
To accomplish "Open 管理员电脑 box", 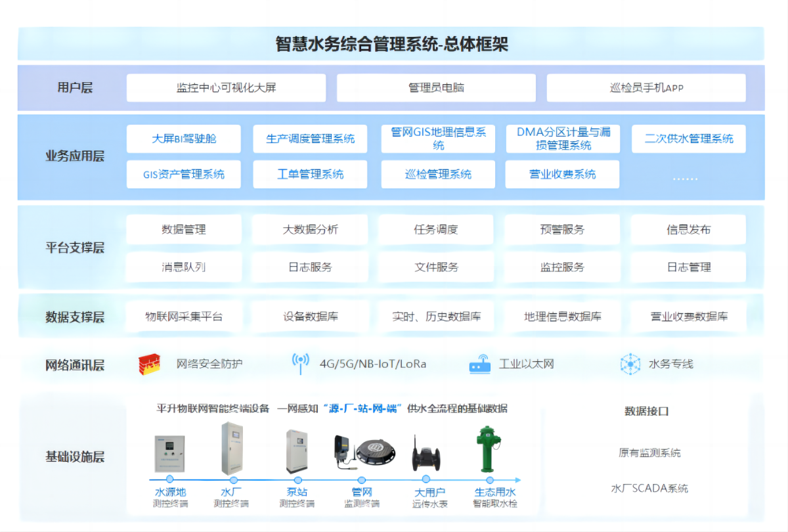I will coord(436,87).
